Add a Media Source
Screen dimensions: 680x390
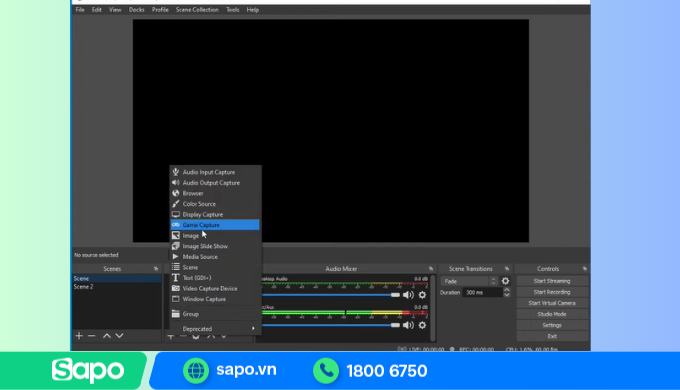(x=215, y=257)
